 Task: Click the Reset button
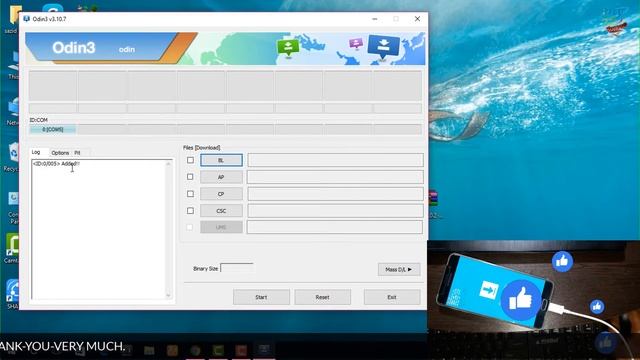(322, 297)
